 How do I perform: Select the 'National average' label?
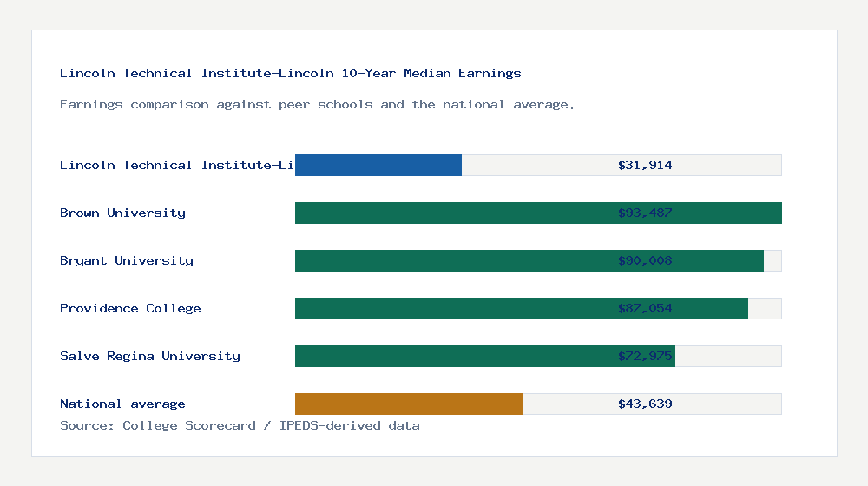click(x=122, y=404)
